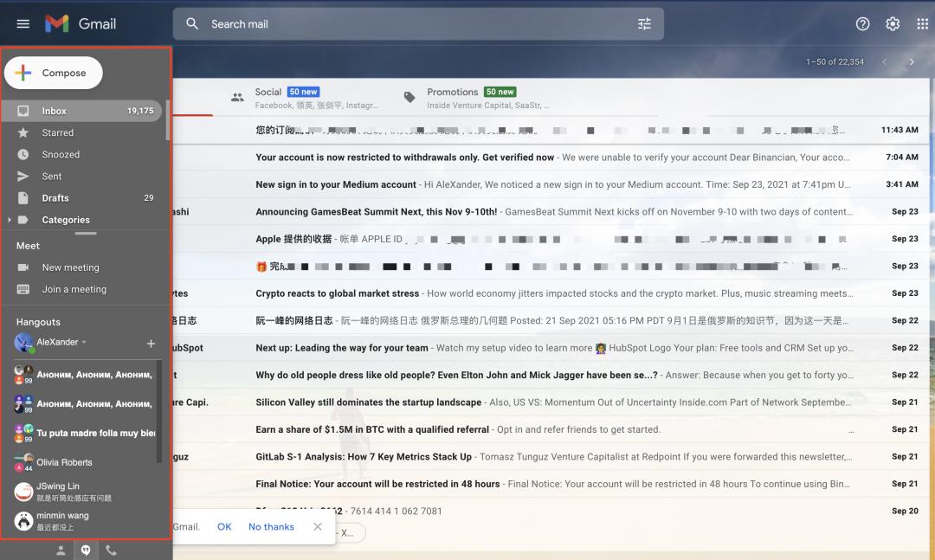The image size is (935, 560).
Task: Open the Settings gear
Action: 892,24
